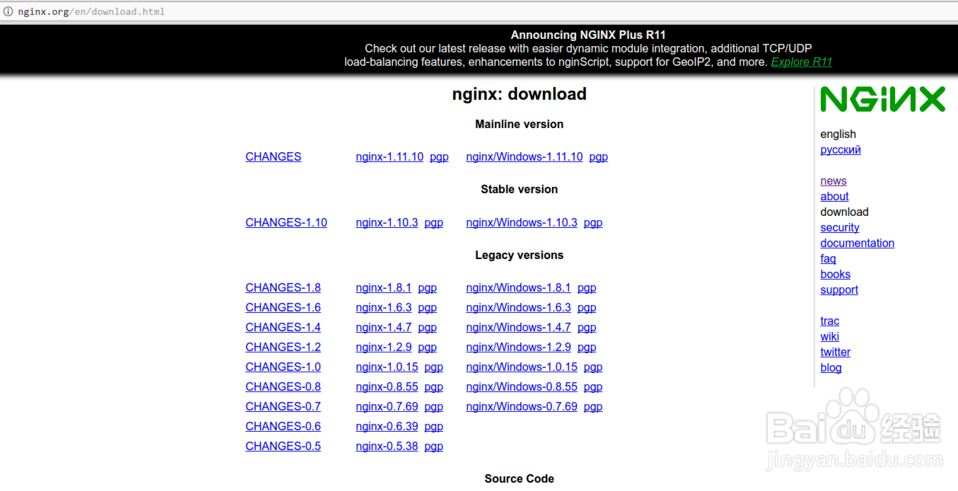Screen dimensions: 958x491
Task: Open the Explore R11 link
Action: tap(801, 62)
